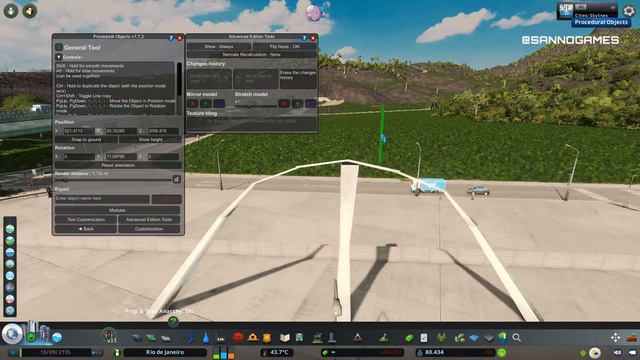The image size is (640, 360).
Task: Toggle Stretch model green Y axis
Action: click(298, 103)
